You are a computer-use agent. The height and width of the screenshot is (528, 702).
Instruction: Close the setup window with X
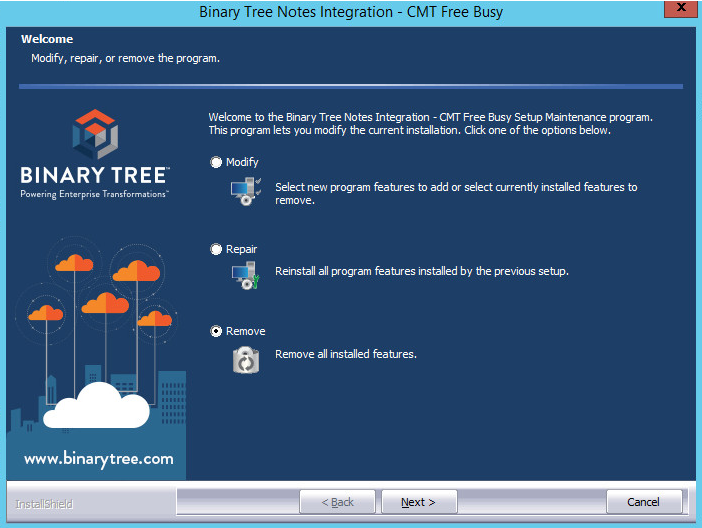click(x=681, y=8)
